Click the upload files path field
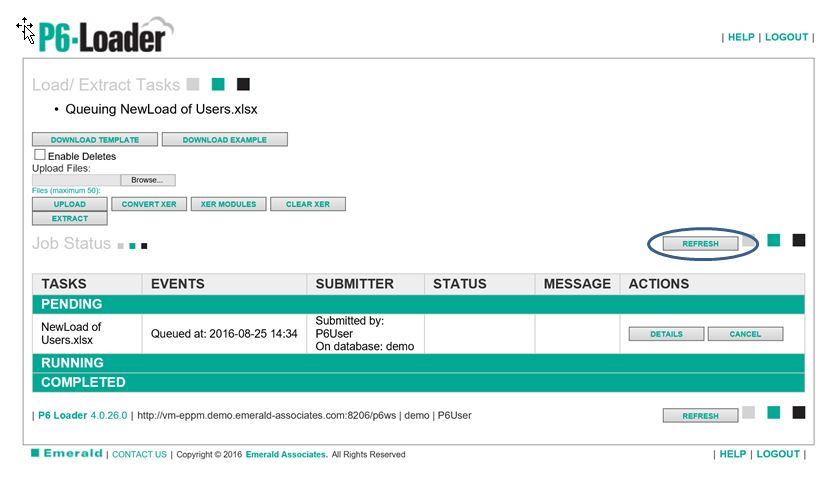836x490 pixels. pyautogui.click(x=76, y=180)
